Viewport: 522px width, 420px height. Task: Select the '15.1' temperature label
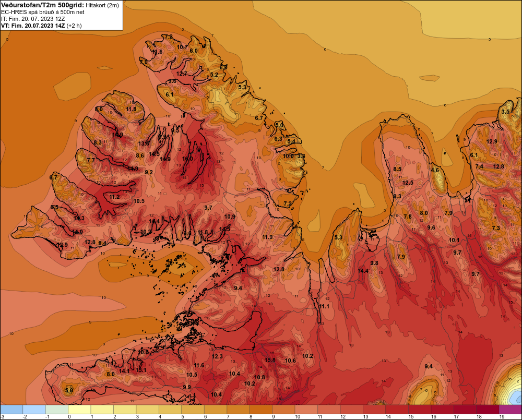tap(141, 370)
